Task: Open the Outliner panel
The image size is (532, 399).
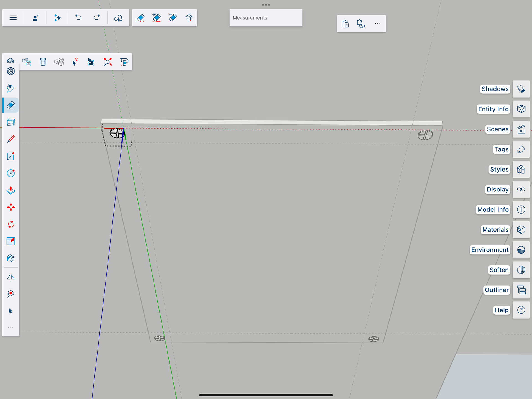Action: (x=521, y=290)
